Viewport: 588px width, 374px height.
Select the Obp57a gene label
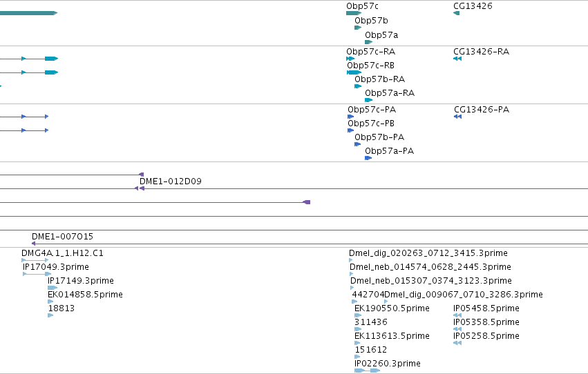(x=381, y=35)
